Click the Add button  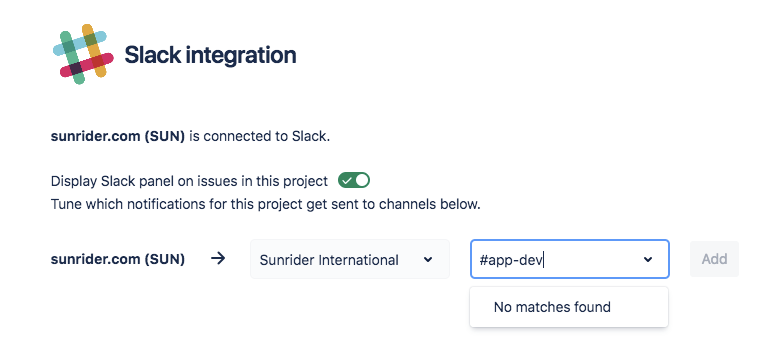(x=714, y=259)
